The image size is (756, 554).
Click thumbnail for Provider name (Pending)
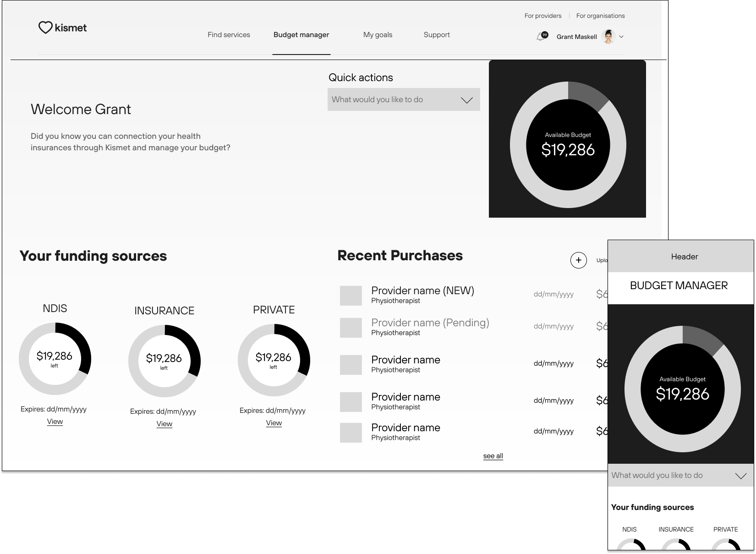[351, 328]
